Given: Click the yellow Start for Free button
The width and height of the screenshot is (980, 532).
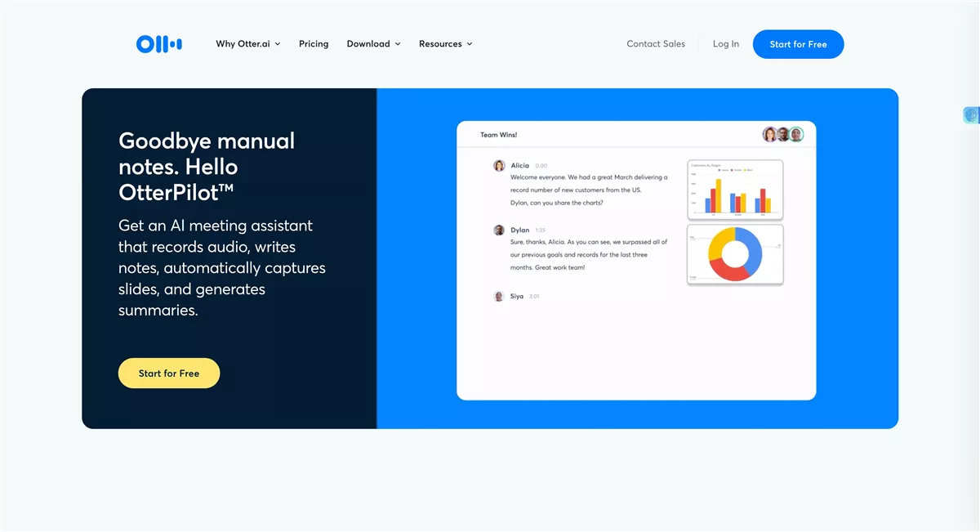Looking at the screenshot, I should 169,373.
